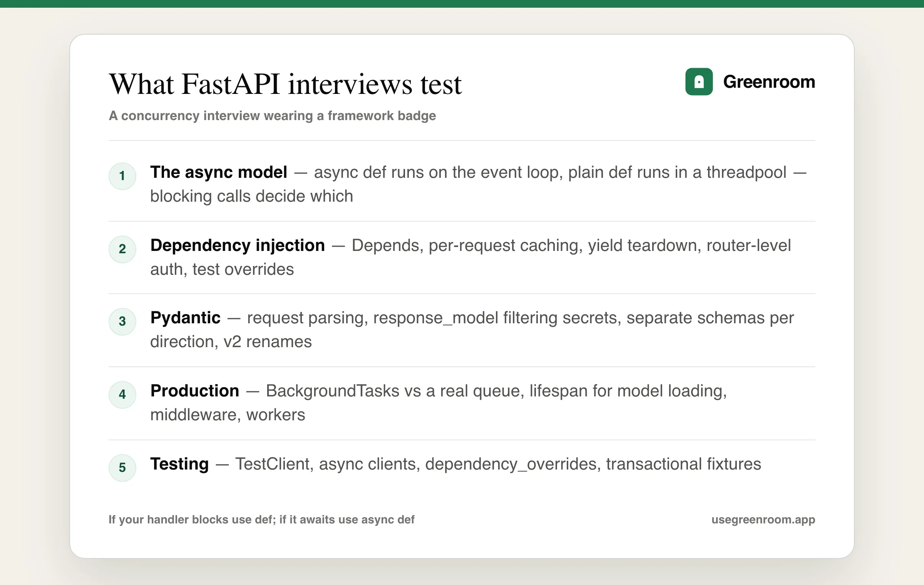Click the green Greenroom logo icon

coord(699,82)
